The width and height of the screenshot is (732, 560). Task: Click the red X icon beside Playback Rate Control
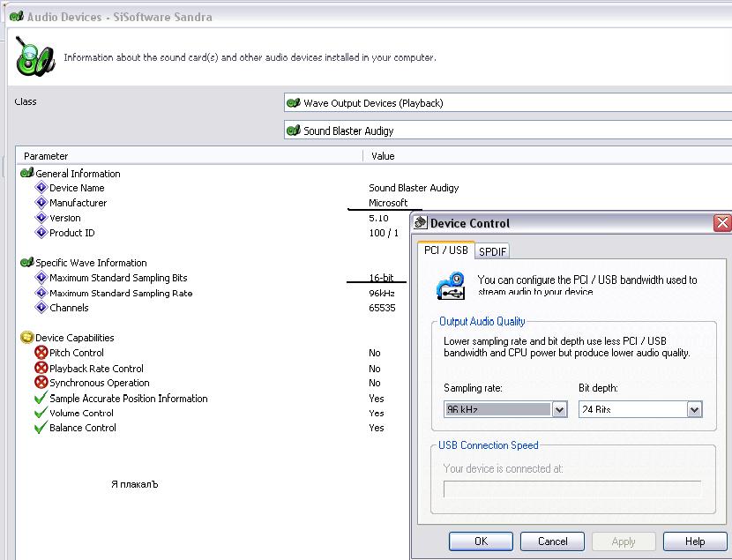[x=41, y=369]
